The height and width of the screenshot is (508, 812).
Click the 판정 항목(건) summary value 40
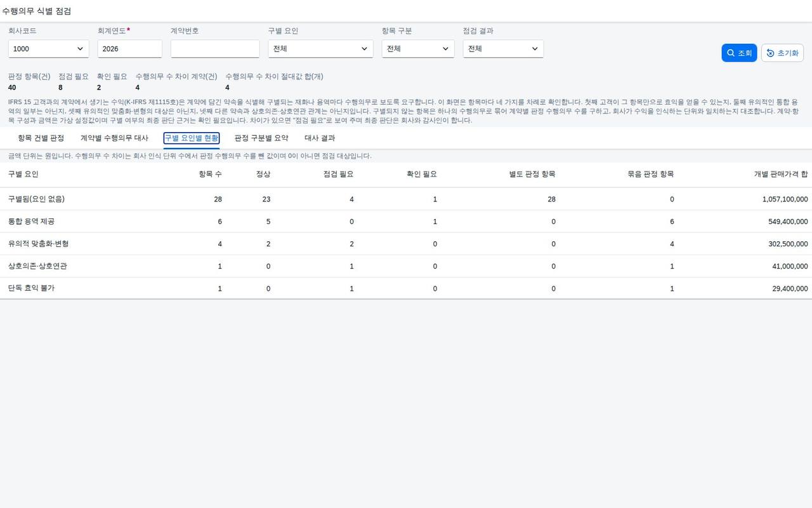pos(12,88)
